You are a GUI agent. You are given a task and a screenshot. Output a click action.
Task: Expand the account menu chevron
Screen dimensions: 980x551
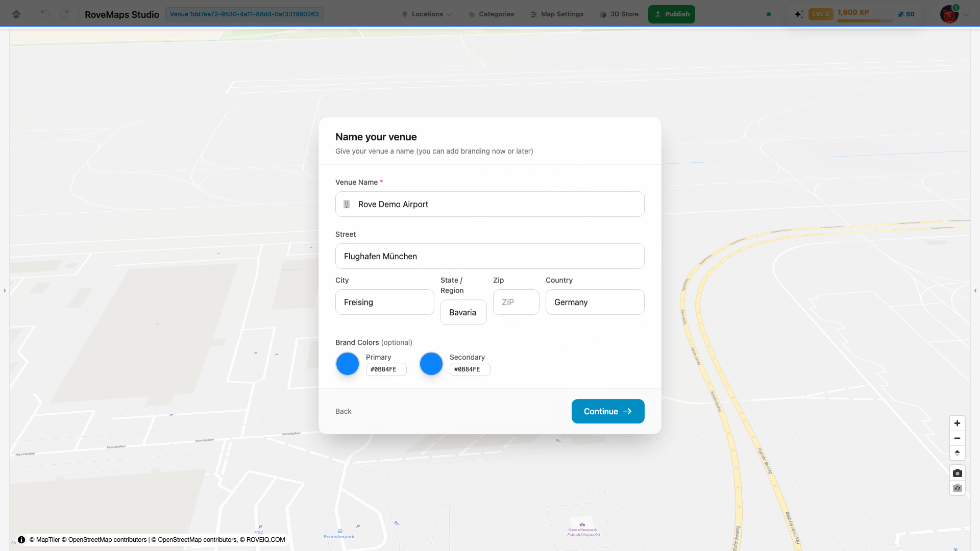pyautogui.click(x=966, y=15)
